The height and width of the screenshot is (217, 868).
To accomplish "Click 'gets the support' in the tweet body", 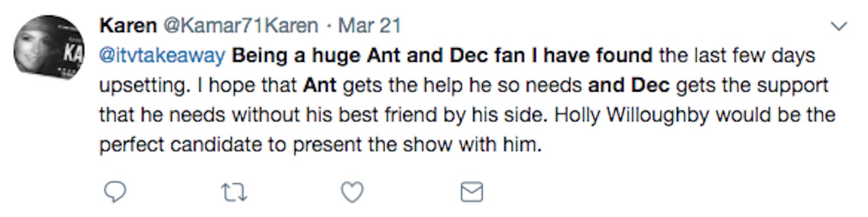I will point(752,86).
